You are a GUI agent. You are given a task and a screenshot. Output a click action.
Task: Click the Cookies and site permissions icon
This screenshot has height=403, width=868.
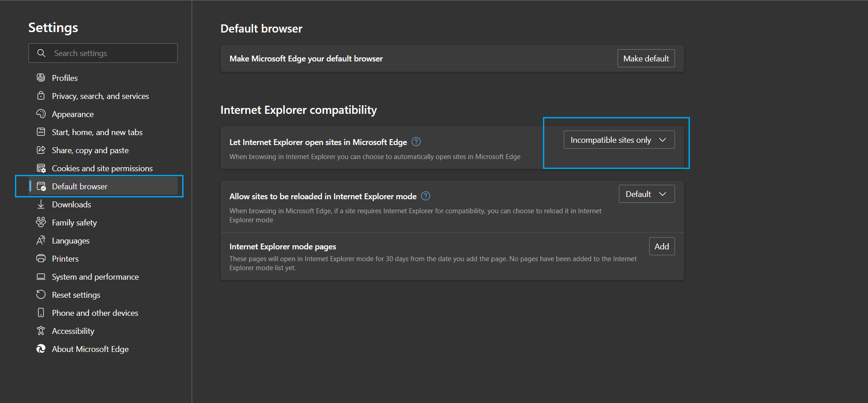pos(41,168)
